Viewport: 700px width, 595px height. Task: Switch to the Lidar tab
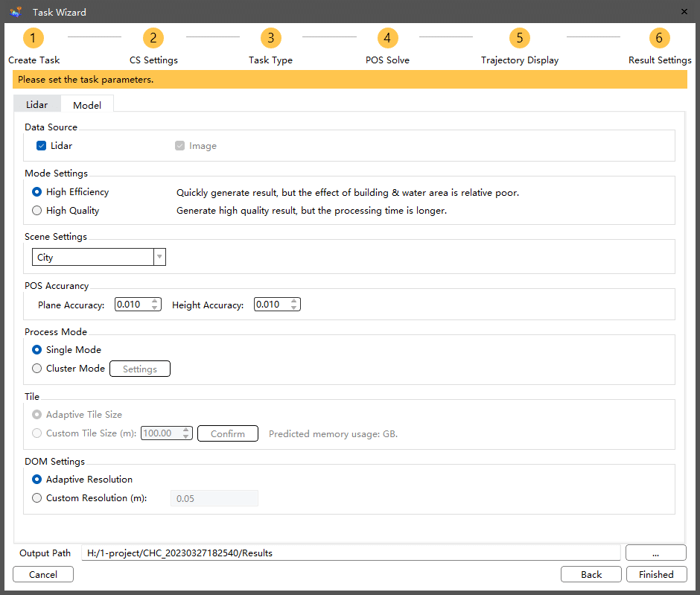point(37,105)
